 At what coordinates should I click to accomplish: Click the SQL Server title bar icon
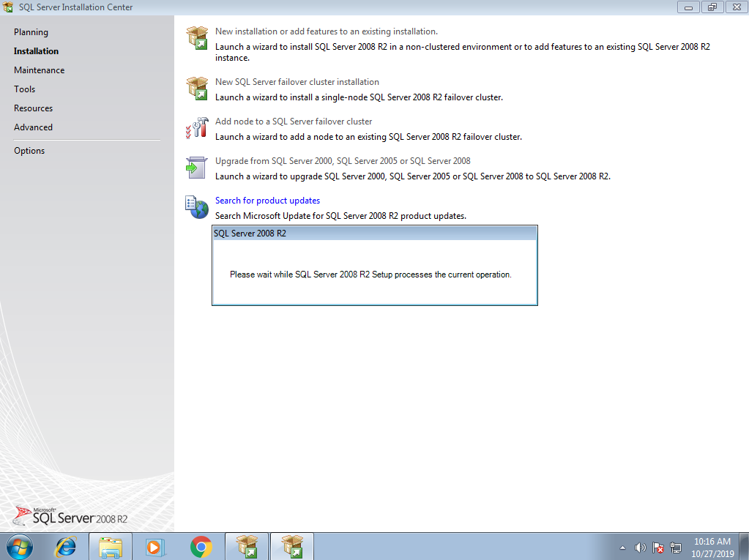[x=8, y=7]
